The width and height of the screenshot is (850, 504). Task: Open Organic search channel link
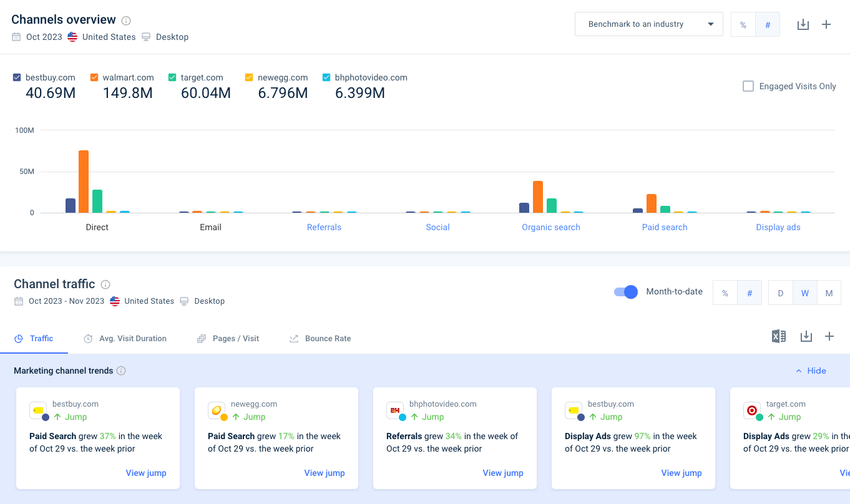(x=551, y=227)
